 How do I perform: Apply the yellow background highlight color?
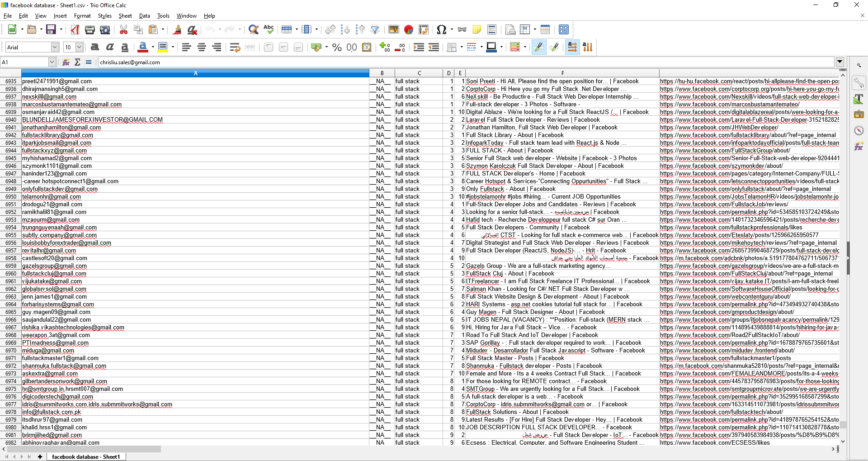coord(163,47)
